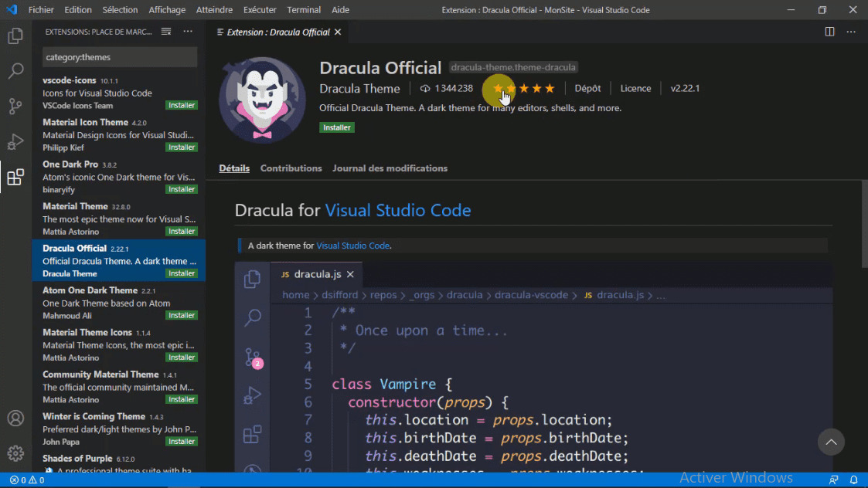Screen dimensions: 868x488
Task: Open the Sélection menu
Action: point(120,10)
